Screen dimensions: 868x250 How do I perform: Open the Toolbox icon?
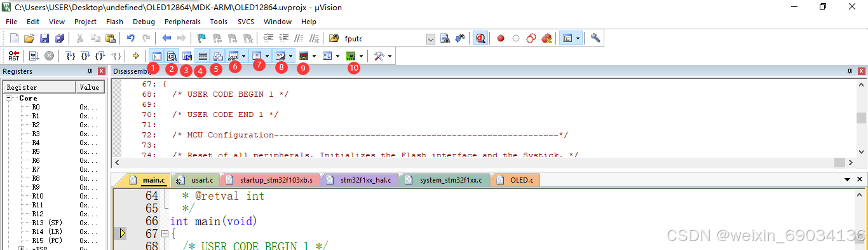pyautogui.click(x=379, y=56)
